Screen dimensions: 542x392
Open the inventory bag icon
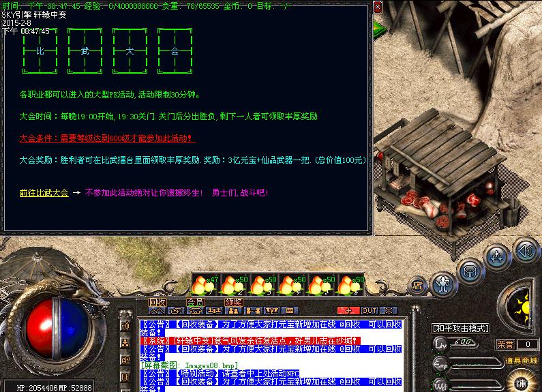pyautogui.click(x=470, y=270)
